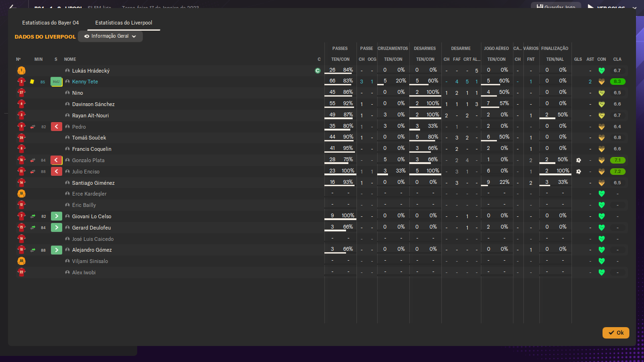This screenshot has width=644, height=362.
Task: Select the Estatísticas do Liverpool tab
Action: (x=124, y=23)
